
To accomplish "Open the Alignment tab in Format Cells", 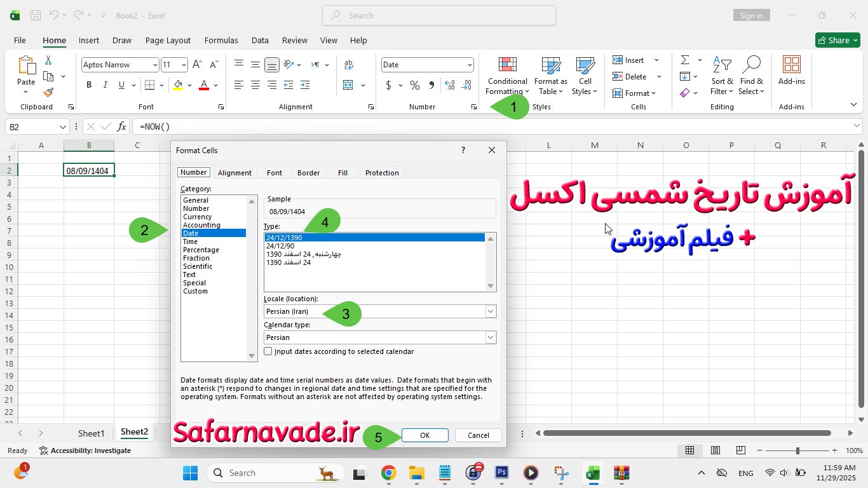I will click(234, 172).
